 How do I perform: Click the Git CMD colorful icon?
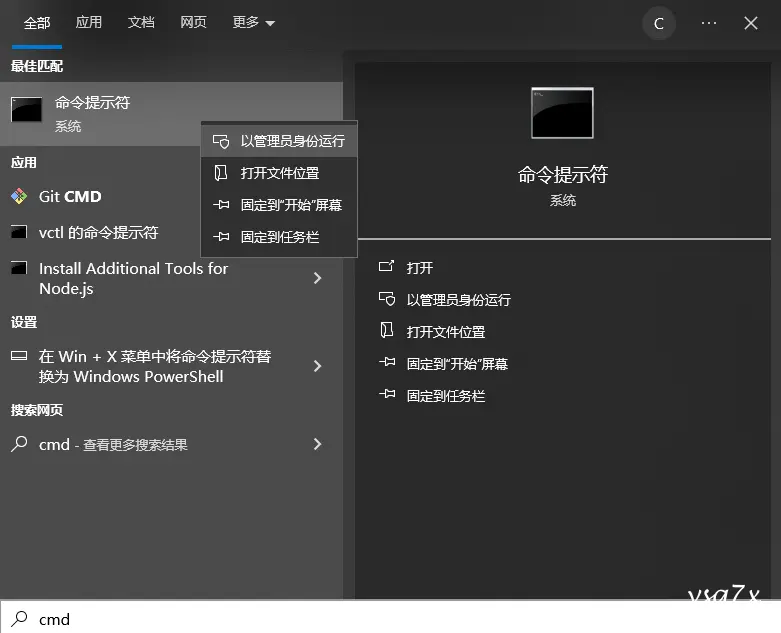pyautogui.click(x=19, y=196)
